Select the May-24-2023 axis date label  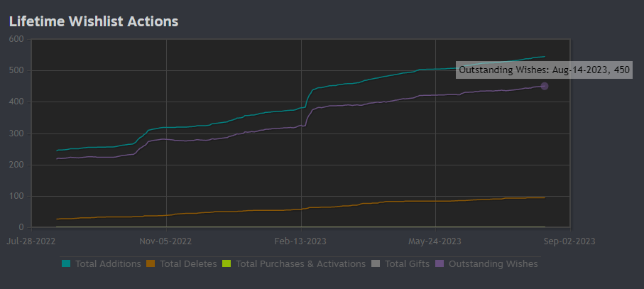point(436,240)
